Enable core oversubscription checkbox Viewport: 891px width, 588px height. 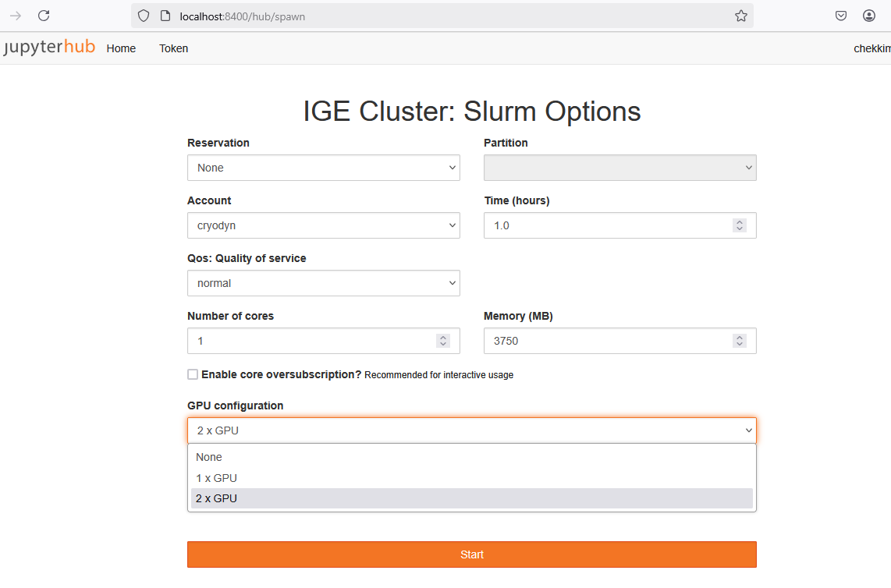193,374
